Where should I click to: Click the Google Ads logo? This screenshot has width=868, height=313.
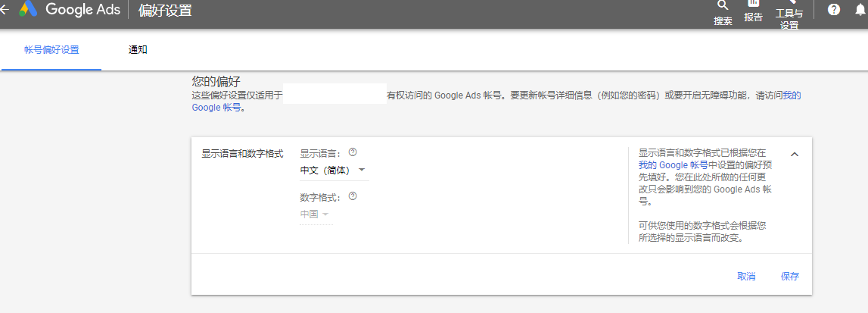pos(28,10)
